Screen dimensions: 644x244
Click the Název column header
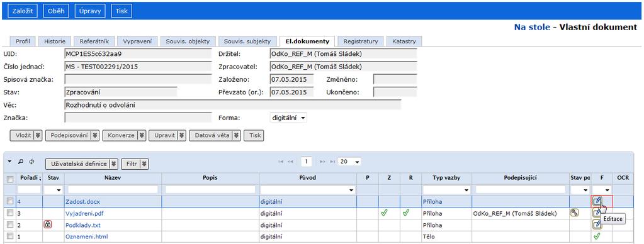(x=113, y=178)
